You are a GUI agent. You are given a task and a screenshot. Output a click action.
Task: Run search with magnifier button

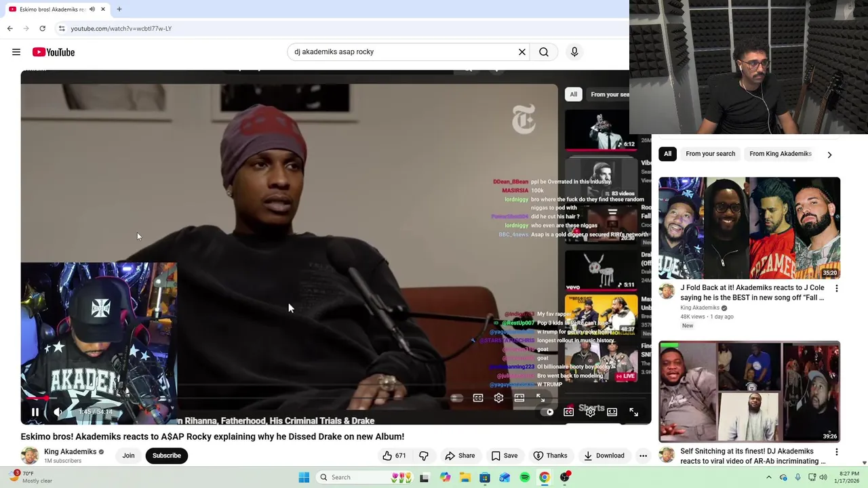pyautogui.click(x=544, y=52)
